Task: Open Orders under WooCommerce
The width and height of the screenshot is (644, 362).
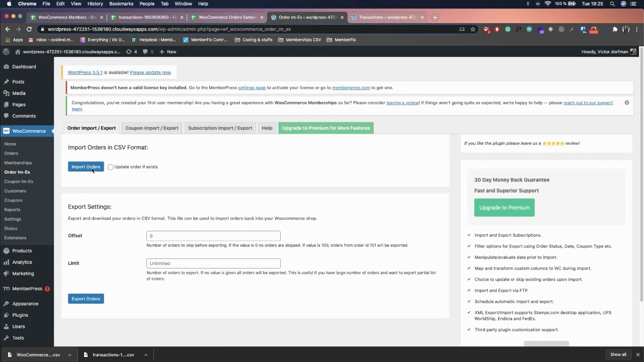Action: click(x=11, y=153)
